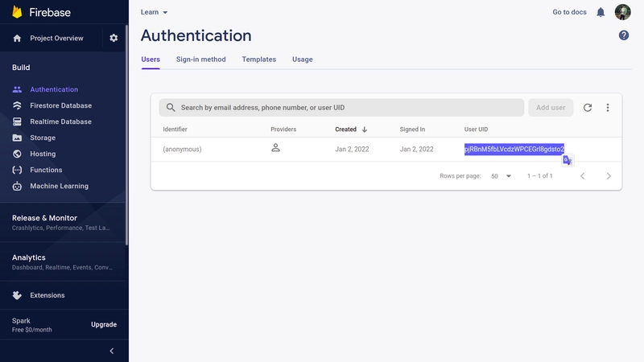Select the (anonymous) identifier cell
This screenshot has height=362, width=644.
(182, 149)
